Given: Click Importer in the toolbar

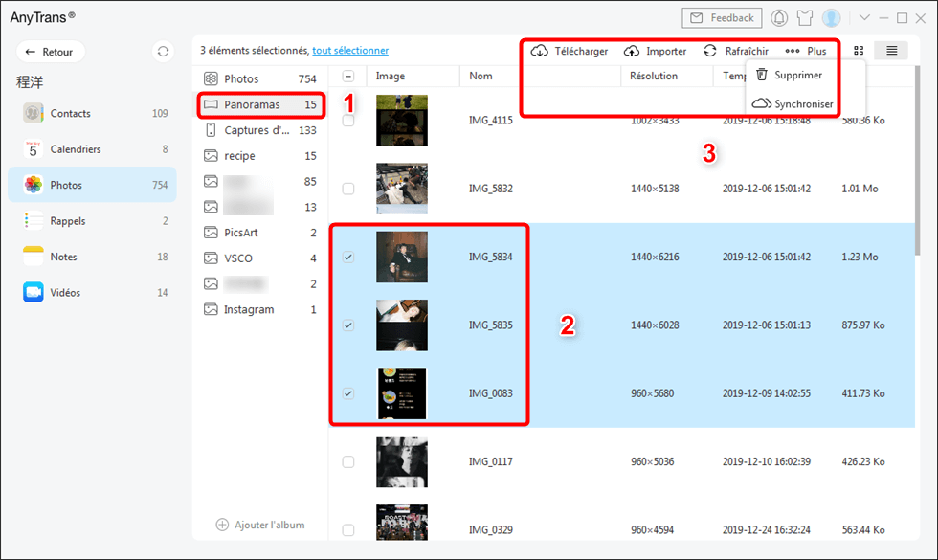Looking at the screenshot, I should pos(655,52).
